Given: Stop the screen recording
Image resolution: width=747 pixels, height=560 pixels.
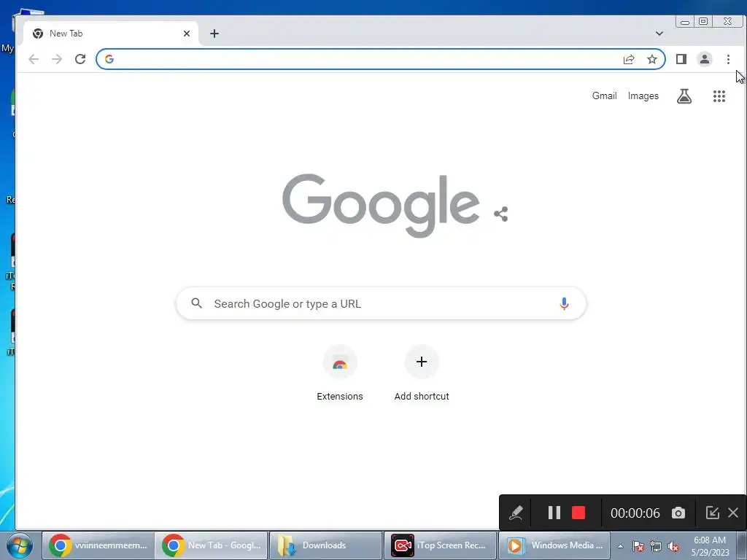Looking at the screenshot, I should [578, 513].
